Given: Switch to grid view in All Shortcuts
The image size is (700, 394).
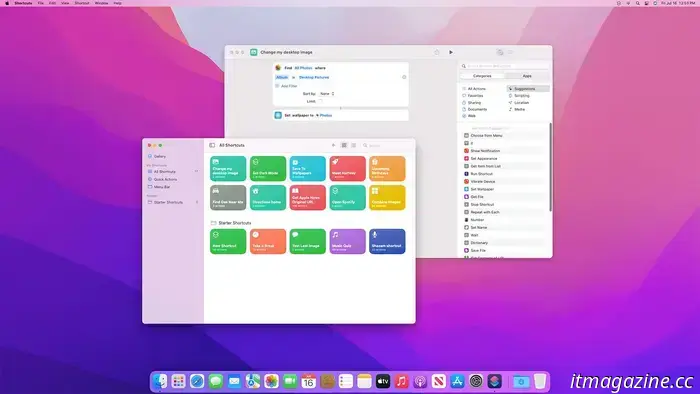Looking at the screenshot, I should click(344, 145).
